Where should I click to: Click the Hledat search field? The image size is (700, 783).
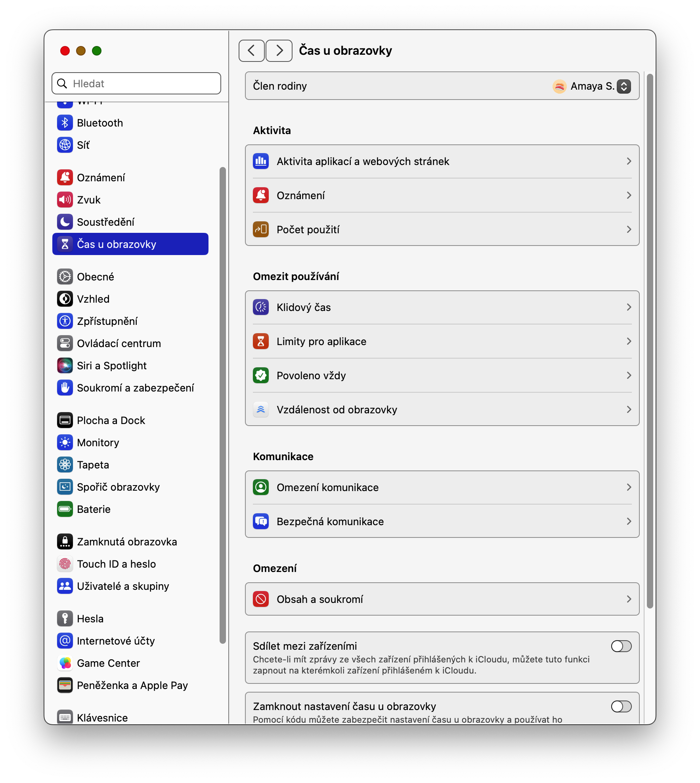pos(136,84)
